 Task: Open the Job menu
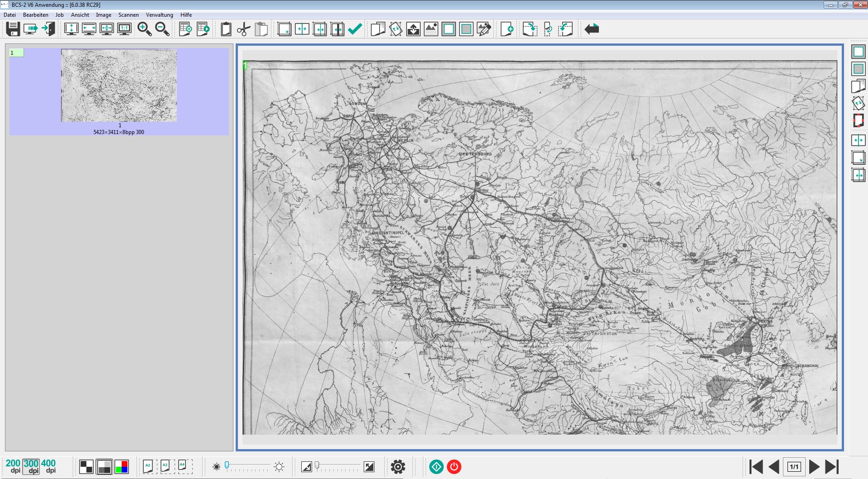[60, 15]
